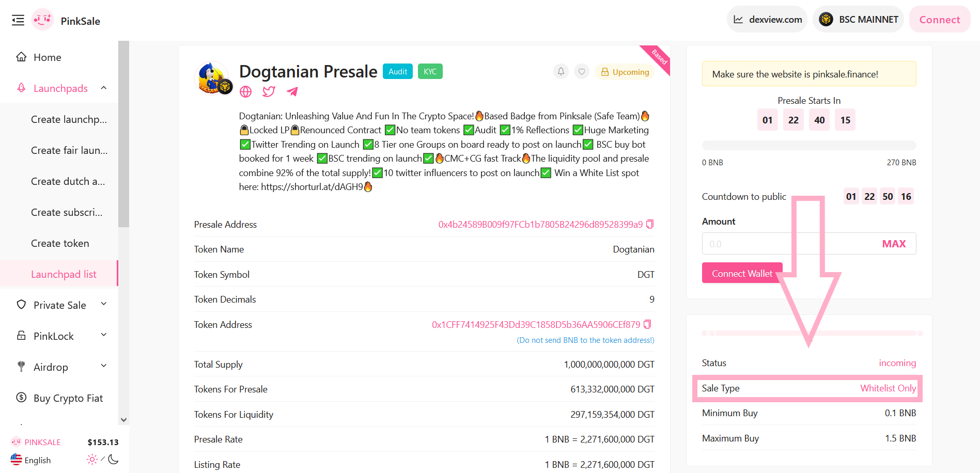Viewport: 980px width, 473px height.
Task: Click the sidebar scroll down arrow
Action: pyautogui.click(x=123, y=420)
